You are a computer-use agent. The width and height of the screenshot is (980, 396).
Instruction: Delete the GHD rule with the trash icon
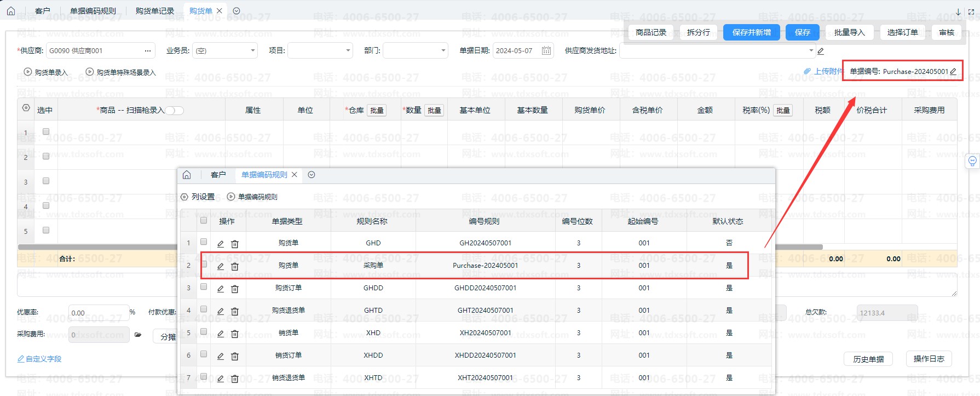click(x=235, y=244)
